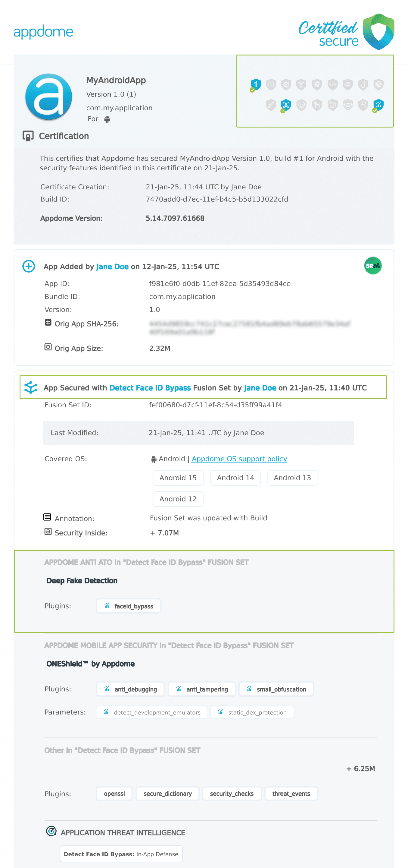Viewport: 408px width, 868px height.
Task: Click the Detect Face ID Bypass fusion set link
Action: click(x=150, y=388)
